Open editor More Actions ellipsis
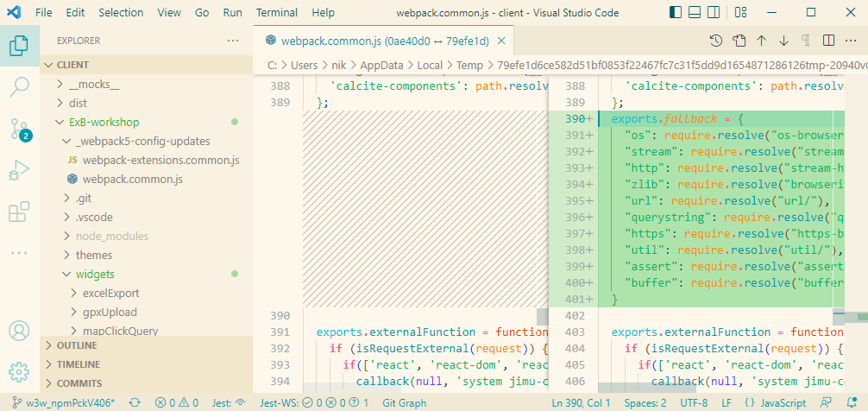This screenshot has width=868, height=411. (x=851, y=41)
